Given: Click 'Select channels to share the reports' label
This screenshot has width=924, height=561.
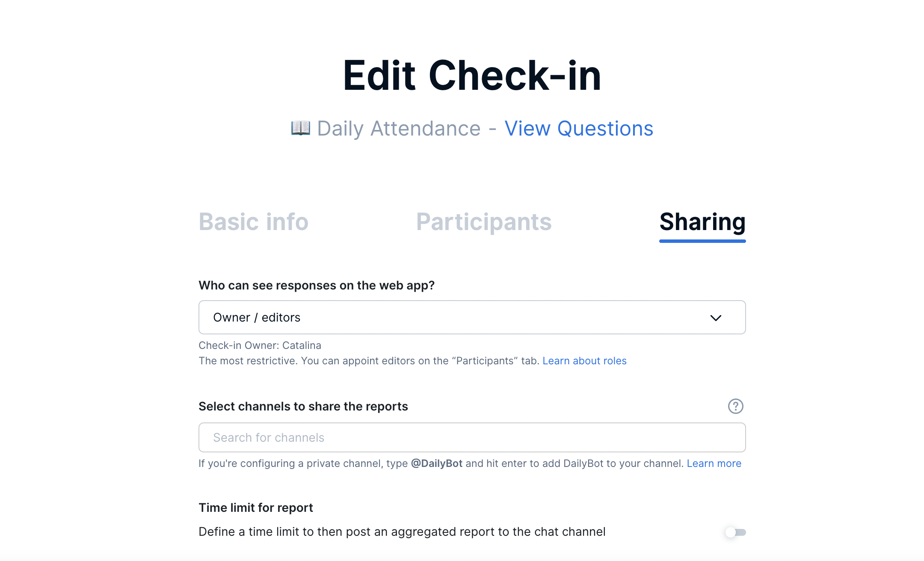Looking at the screenshot, I should (x=303, y=406).
